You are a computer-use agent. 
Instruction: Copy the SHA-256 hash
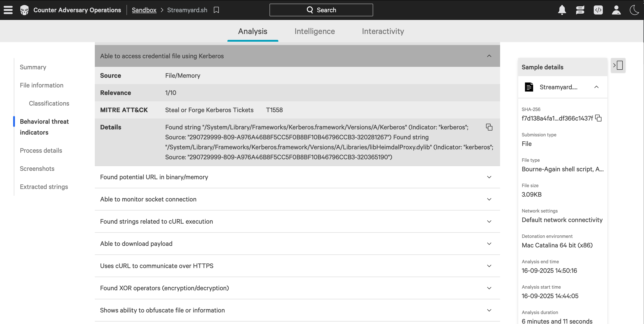click(x=598, y=118)
